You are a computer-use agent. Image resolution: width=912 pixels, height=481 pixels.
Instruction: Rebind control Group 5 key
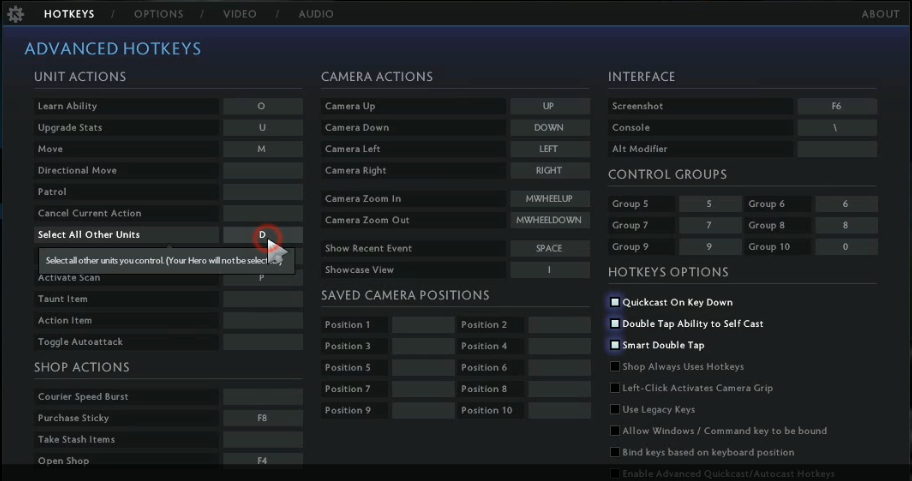(x=710, y=204)
